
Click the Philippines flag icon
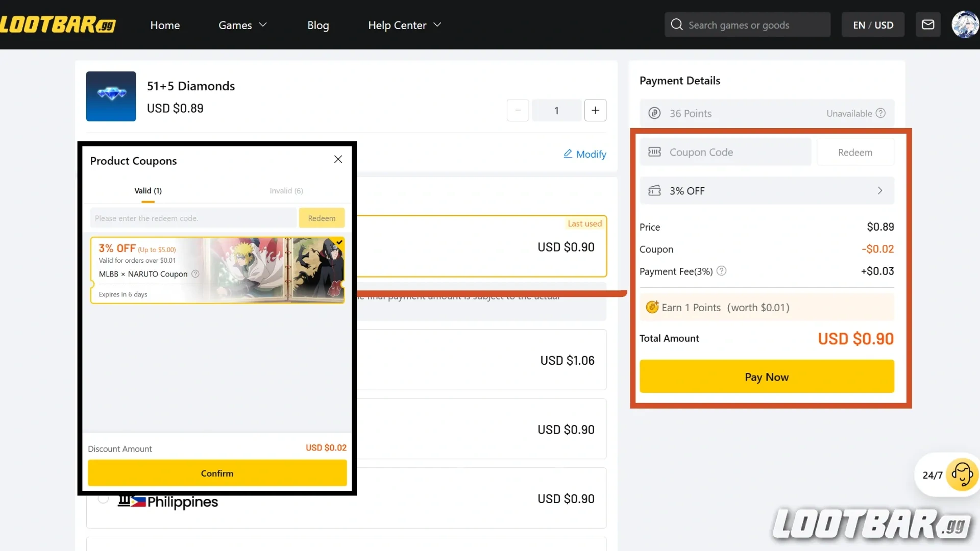click(x=138, y=502)
